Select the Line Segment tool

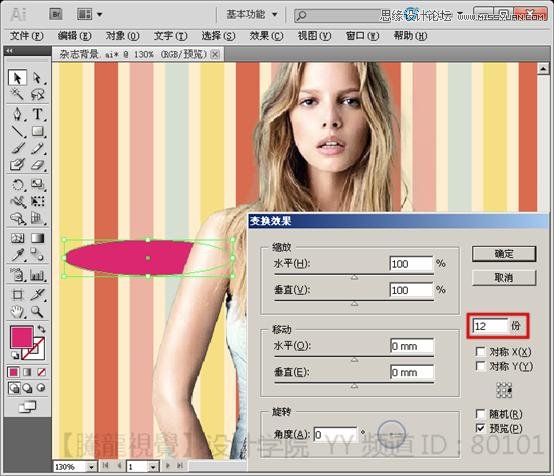click(17, 131)
